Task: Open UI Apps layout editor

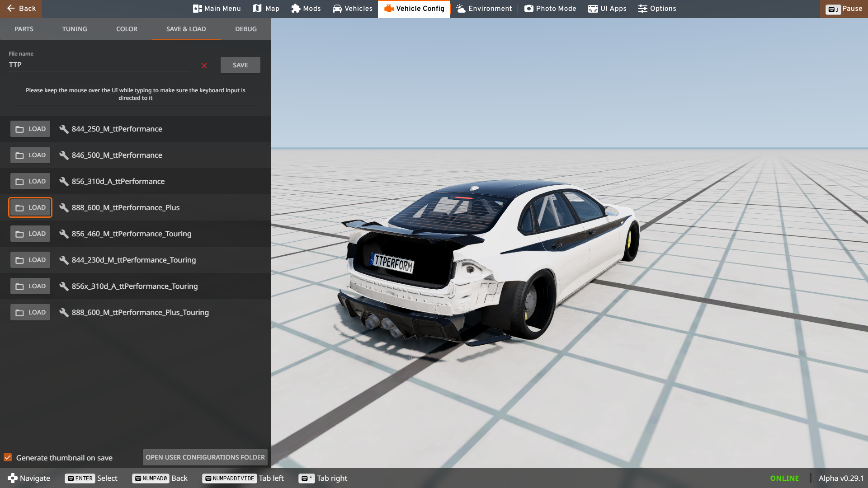Action: point(607,9)
